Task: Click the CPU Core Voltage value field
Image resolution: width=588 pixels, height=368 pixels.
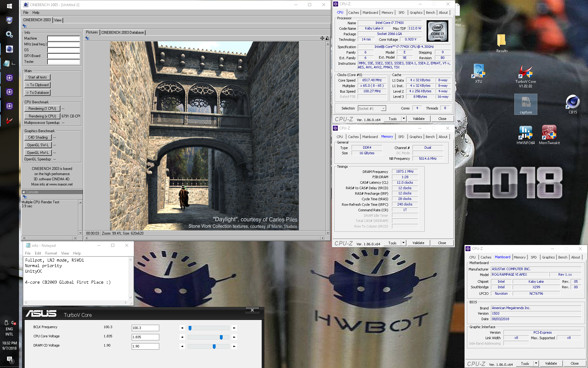Action: click(x=145, y=337)
